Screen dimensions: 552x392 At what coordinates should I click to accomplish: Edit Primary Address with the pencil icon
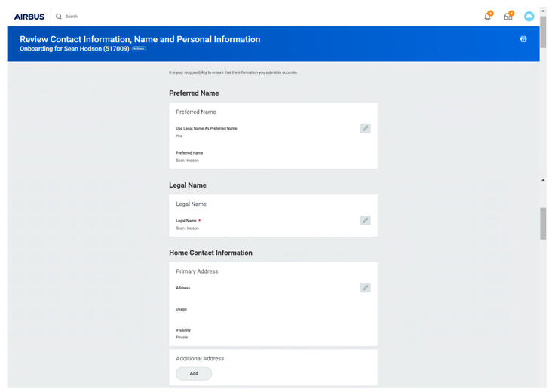(x=365, y=287)
